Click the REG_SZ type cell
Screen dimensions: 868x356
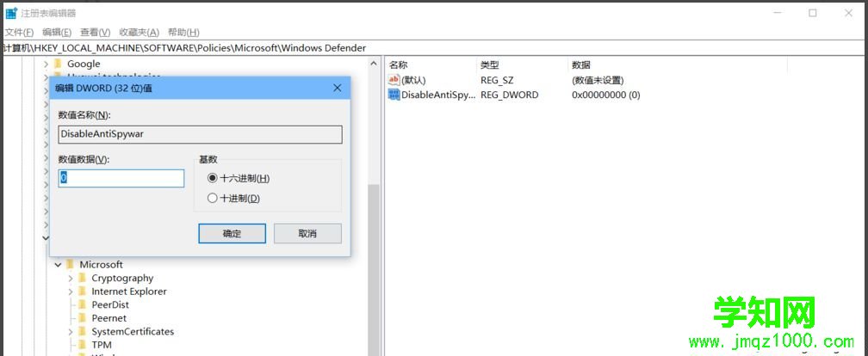click(497, 80)
